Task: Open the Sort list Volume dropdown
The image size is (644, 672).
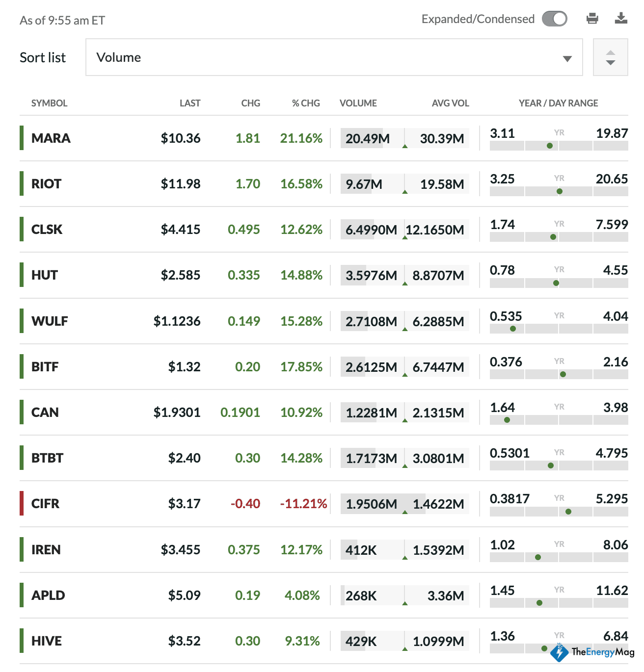Action: 334,57
